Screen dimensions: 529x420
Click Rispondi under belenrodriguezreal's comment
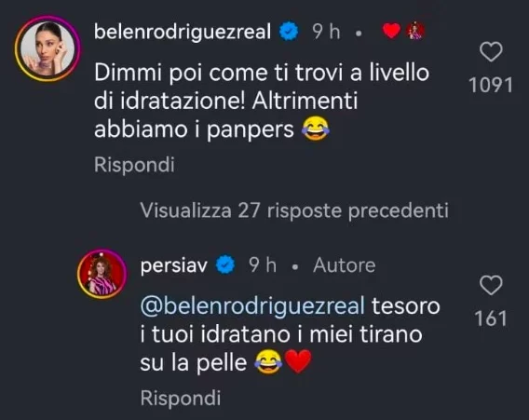pos(134,165)
